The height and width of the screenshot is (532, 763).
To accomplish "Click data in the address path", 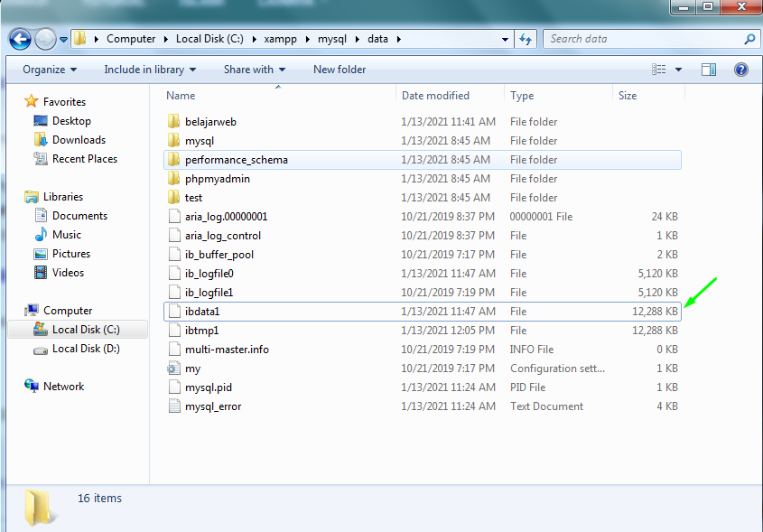I will pyautogui.click(x=377, y=39).
